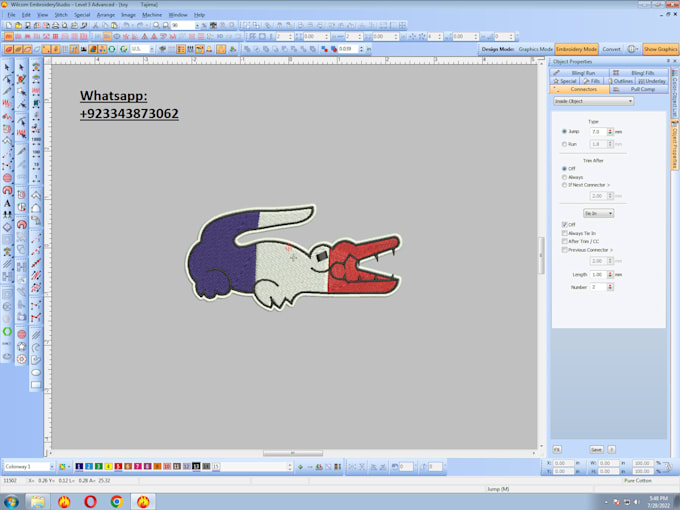The width and height of the screenshot is (680, 510).
Task: Open the zoom factor dropdown arrow
Action: pyautogui.click(x=197, y=26)
